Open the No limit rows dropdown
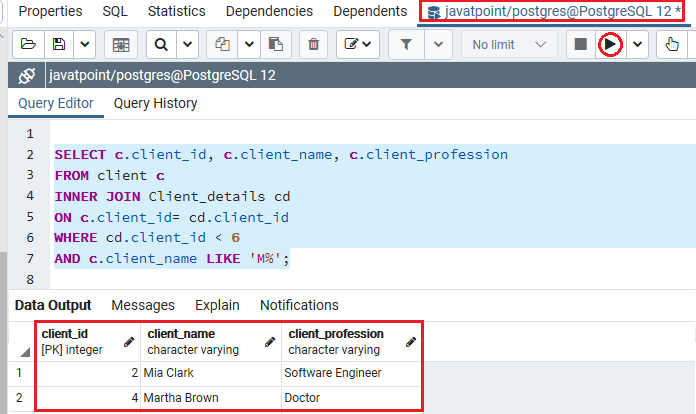The width and height of the screenshot is (696, 414). (509, 44)
